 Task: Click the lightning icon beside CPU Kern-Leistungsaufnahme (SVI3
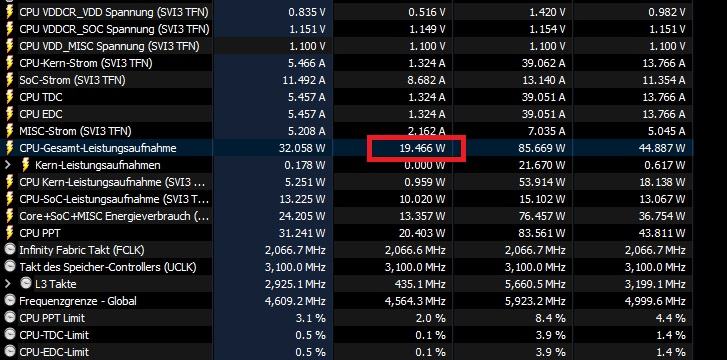9,182
